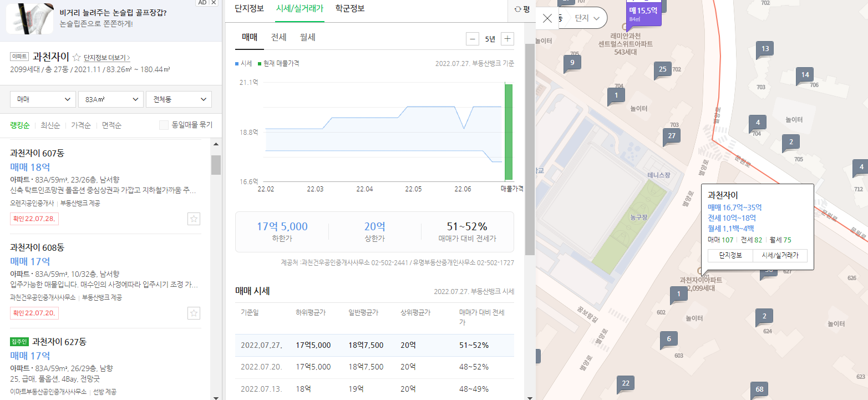Open the 과천자이 608동 listing
This screenshot has height=400, width=868.
[x=37, y=247]
